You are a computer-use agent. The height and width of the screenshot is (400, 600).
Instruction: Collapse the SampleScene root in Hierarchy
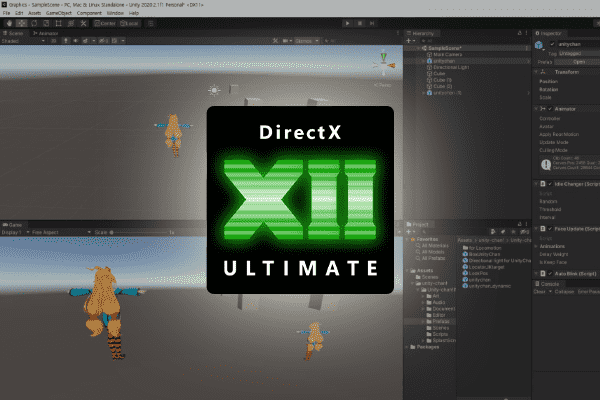(419, 48)
